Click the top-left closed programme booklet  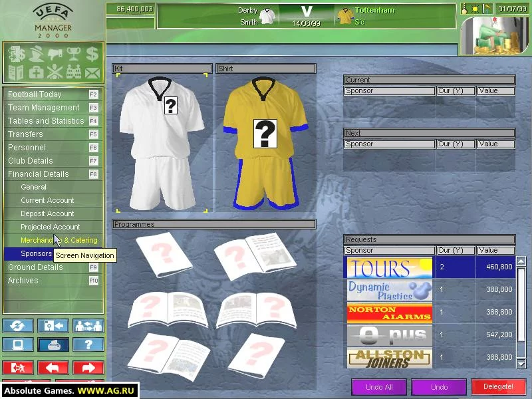[164, 254]
